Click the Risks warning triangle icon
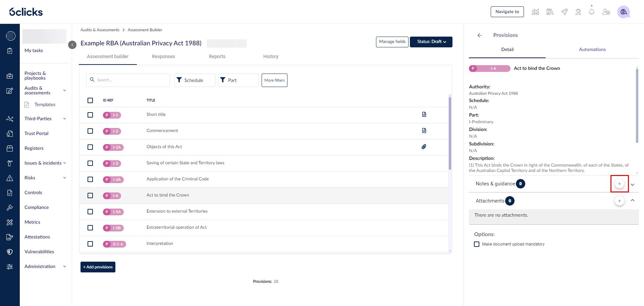 coord(10,178)
